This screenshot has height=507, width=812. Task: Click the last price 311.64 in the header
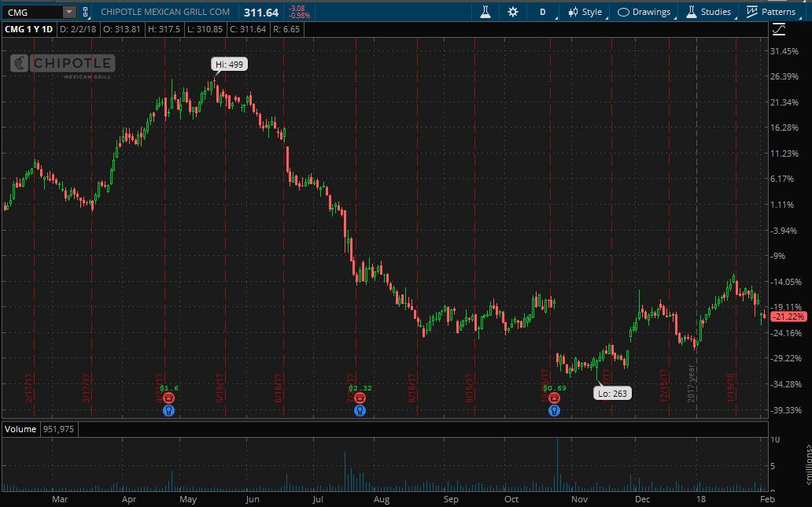click(261, 13)
